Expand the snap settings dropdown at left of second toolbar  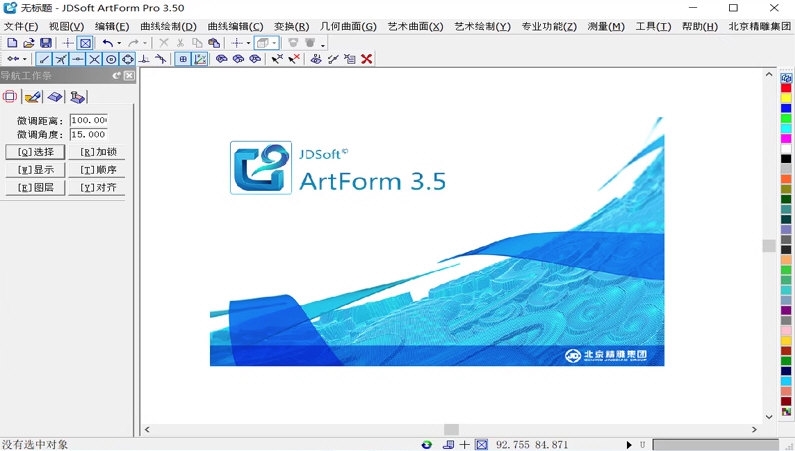25,59
